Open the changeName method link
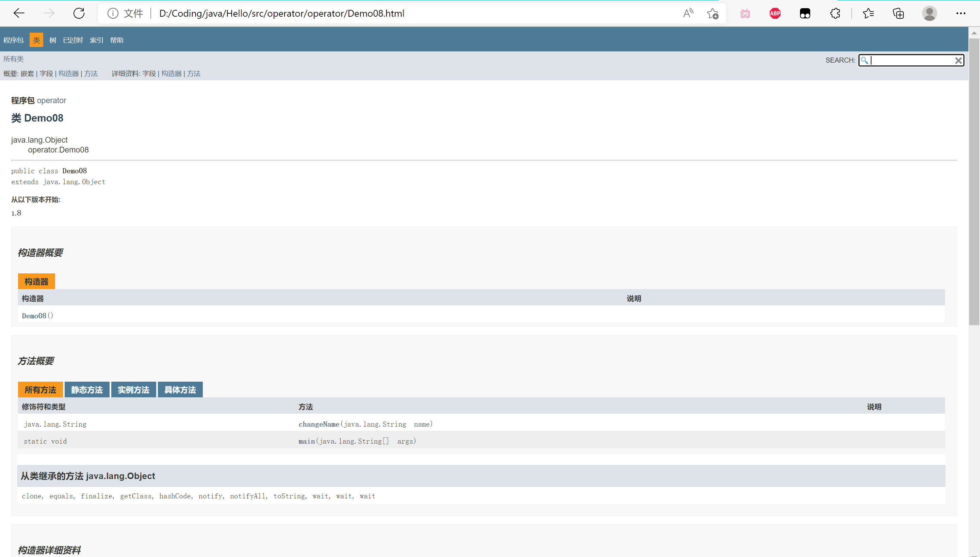 319,424
